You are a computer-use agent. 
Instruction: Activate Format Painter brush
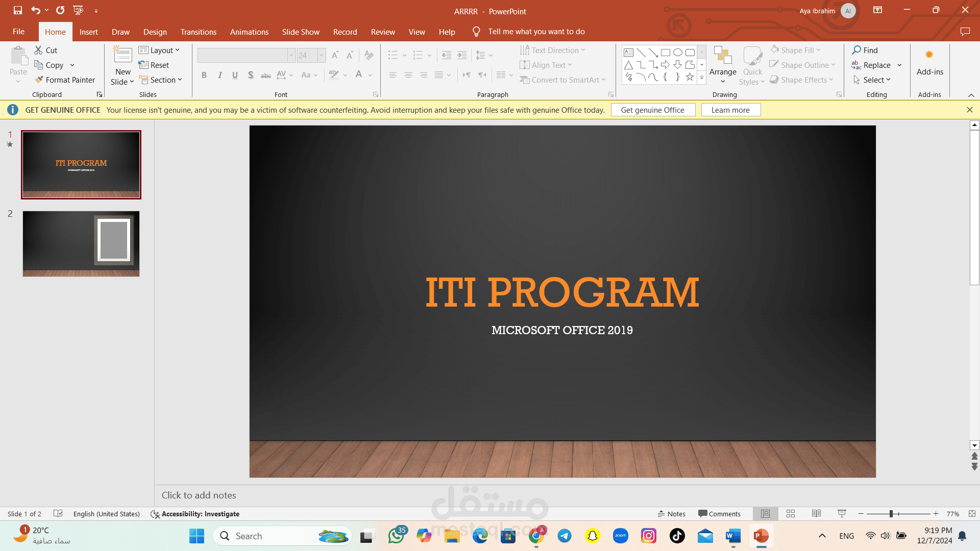point(65,80)
